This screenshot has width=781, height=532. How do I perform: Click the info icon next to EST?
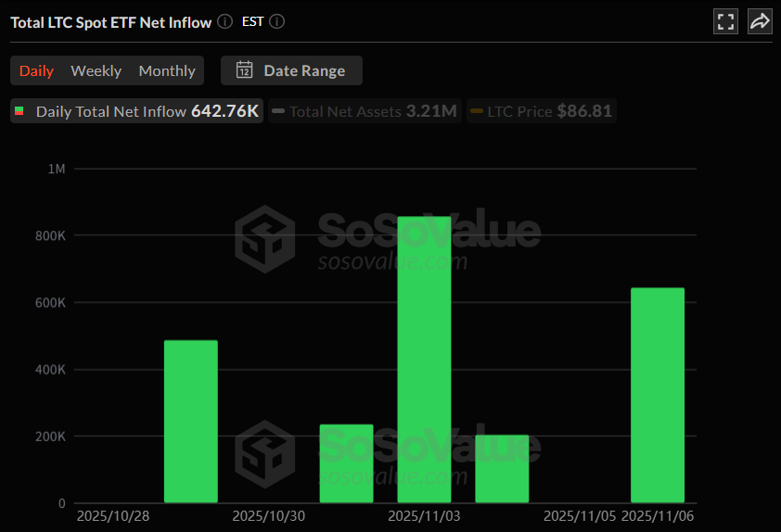pyautogui.click(x=276, y=21)
